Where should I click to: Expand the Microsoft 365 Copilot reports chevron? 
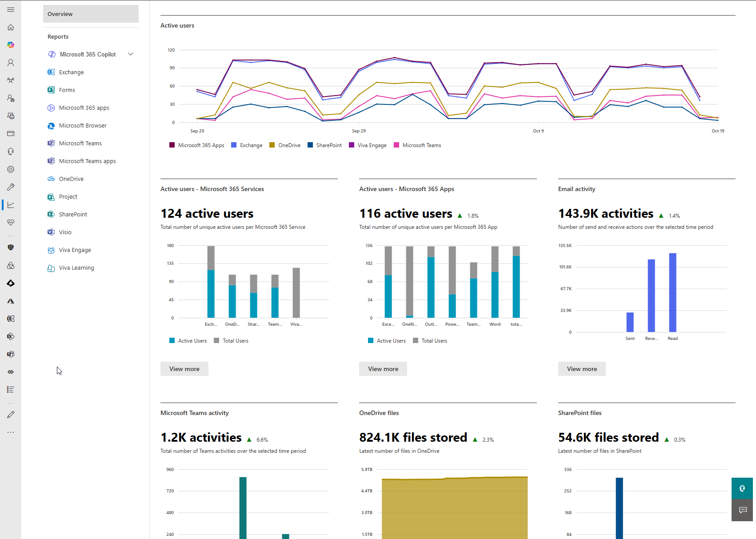(x=130, y=54)
